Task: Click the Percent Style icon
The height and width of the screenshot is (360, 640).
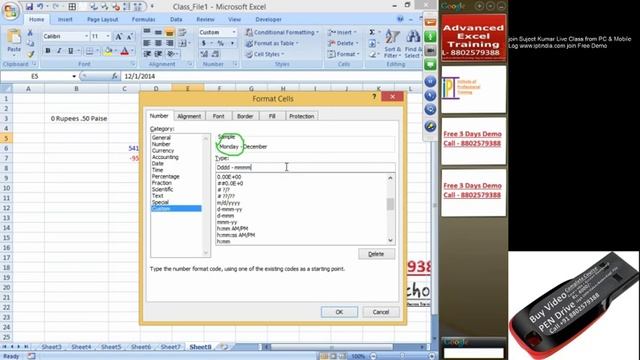Action: point(220,43)
